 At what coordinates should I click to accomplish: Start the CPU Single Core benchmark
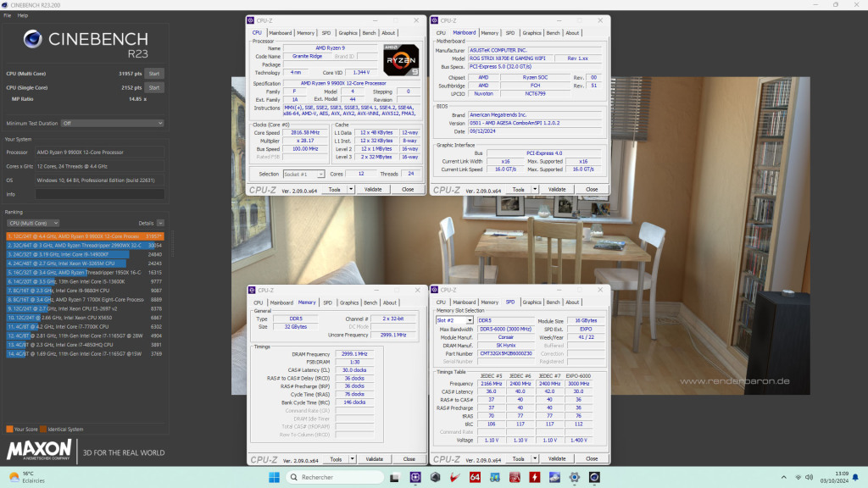click(153, 86)
